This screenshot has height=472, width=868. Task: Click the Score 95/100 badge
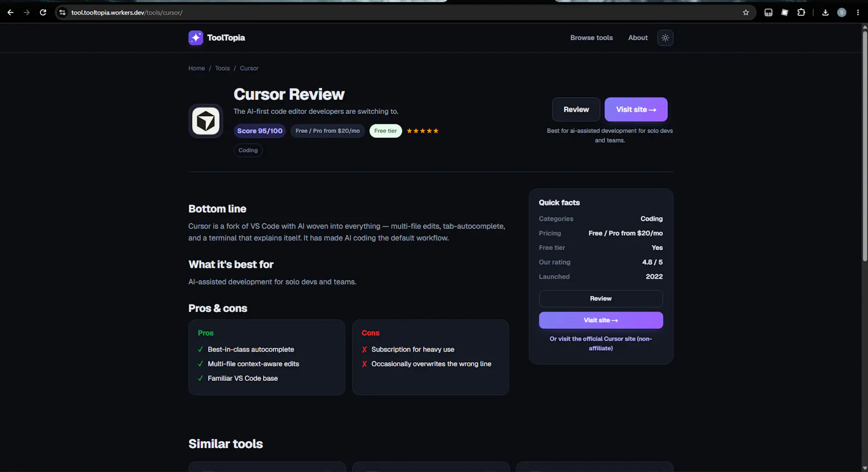point(260,131)
